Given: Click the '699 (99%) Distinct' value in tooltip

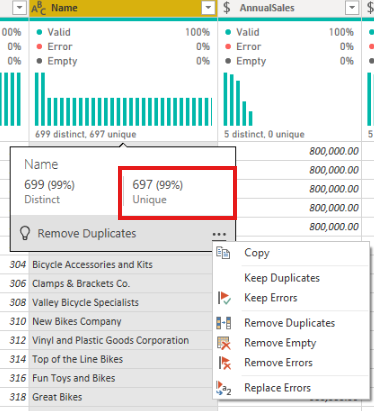Looking at the screenshot, I should pyautogui.click(x=49, y=191).
